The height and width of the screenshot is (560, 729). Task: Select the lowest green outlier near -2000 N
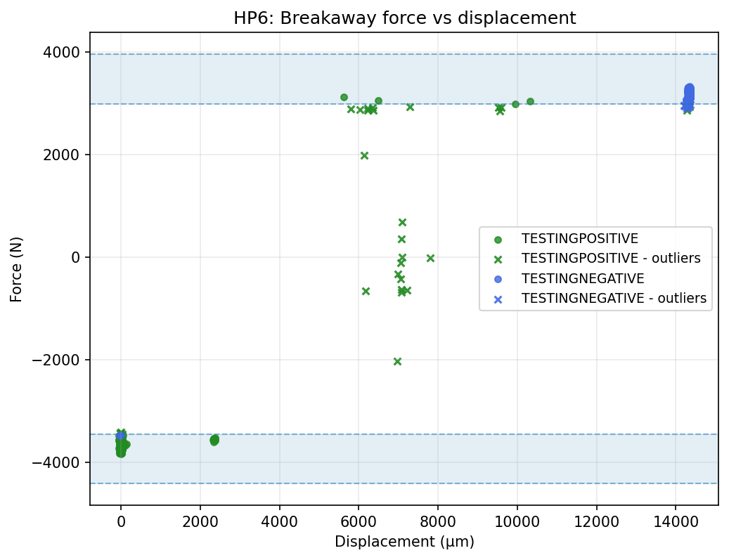(397, 361)
